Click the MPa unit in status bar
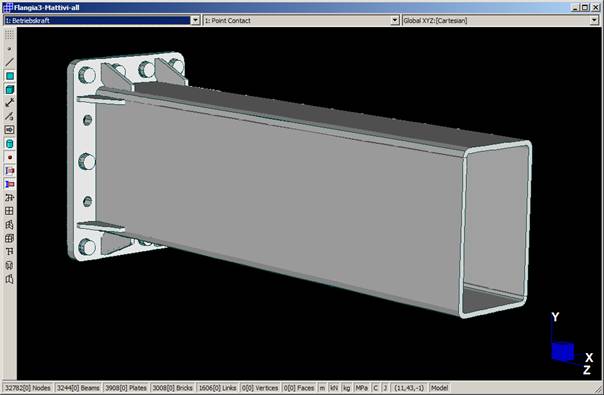Viewport: 604px width, 395px height. [361, 388]
